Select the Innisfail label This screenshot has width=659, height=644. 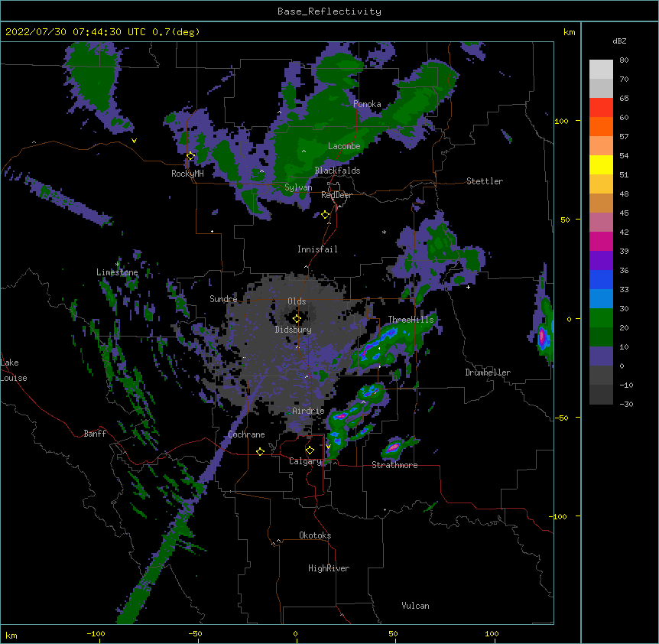tap(317, 249)
